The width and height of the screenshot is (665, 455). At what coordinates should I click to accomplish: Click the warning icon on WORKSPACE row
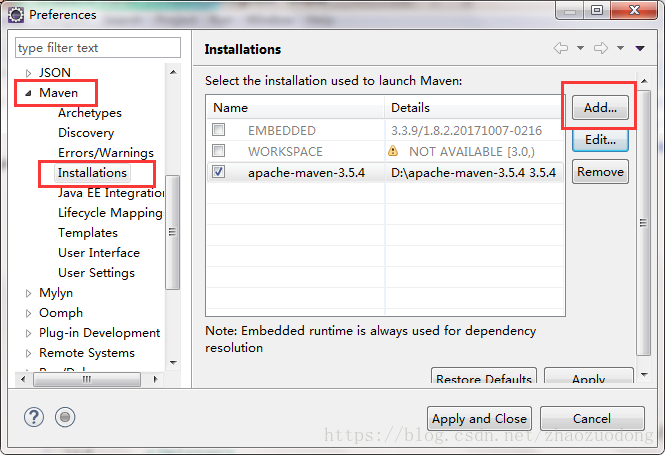[x=393, y=151]
